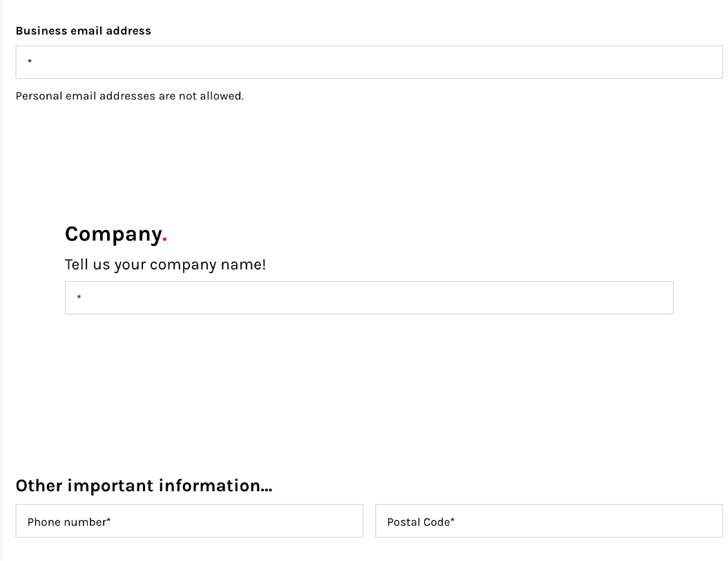
Task: Click the Business email address input field
Action: tap(369, 62)
